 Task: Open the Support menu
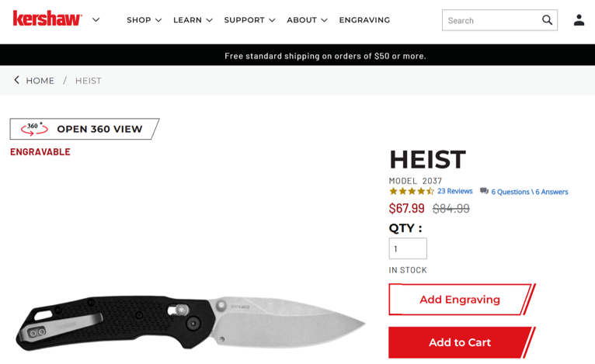click(x=249, y=20)
